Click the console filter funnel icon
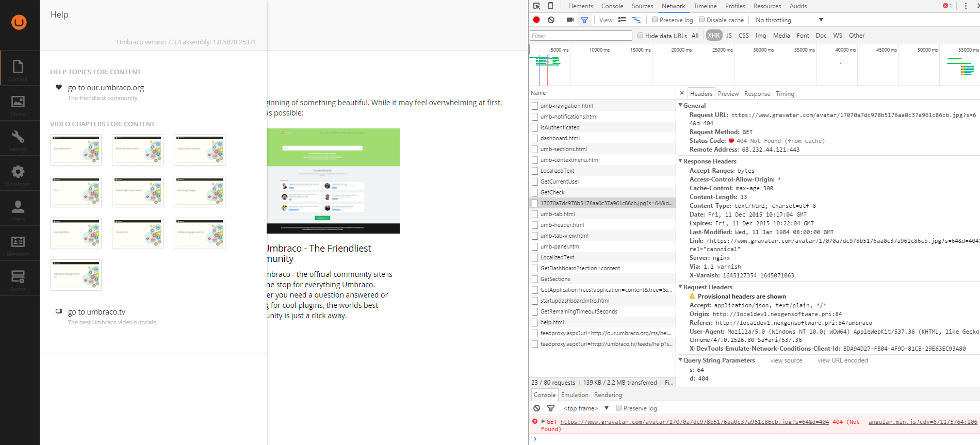Image resolution: width=980 pixels, height=445 pixels. 551,408
